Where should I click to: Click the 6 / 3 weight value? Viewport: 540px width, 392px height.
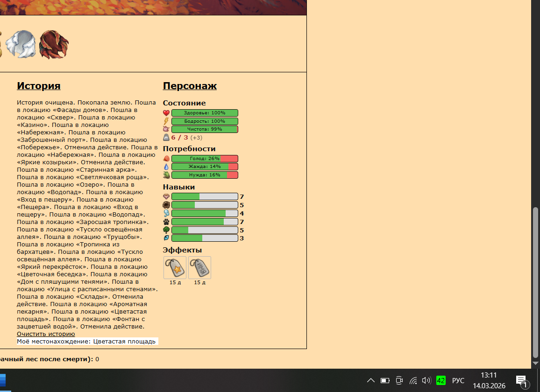(180, 137)
